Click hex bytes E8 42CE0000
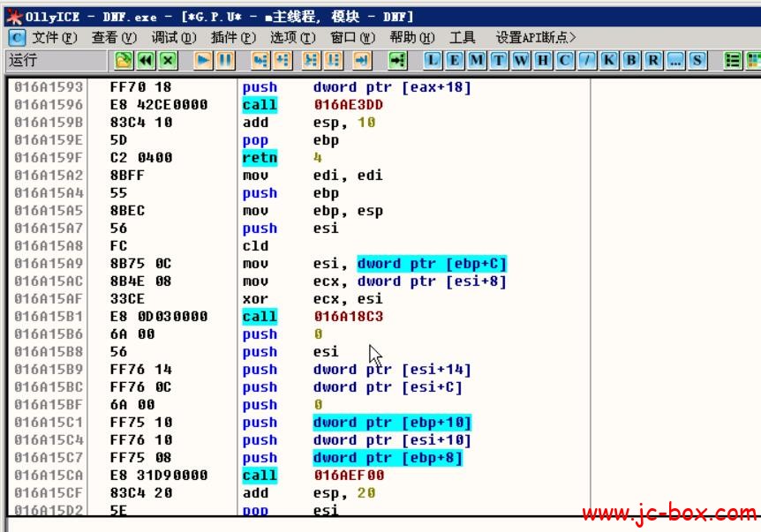Viewport: 761px width, 532px height. click(159, 105)
